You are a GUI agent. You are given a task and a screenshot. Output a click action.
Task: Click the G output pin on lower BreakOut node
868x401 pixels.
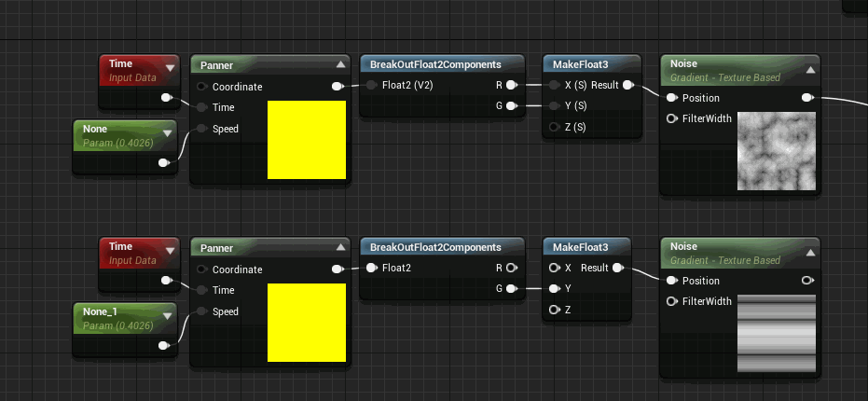click(512, 288)
